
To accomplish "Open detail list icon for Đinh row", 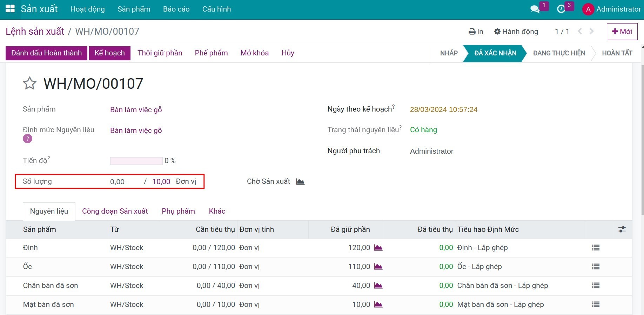I will (596, 248).
